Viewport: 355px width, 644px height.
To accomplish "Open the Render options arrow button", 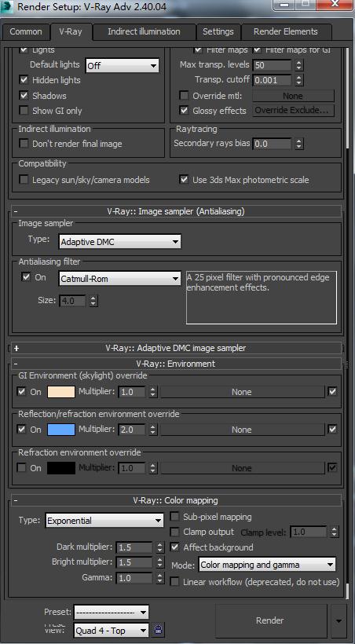I will pyautogui.click(x=339, y=620).
